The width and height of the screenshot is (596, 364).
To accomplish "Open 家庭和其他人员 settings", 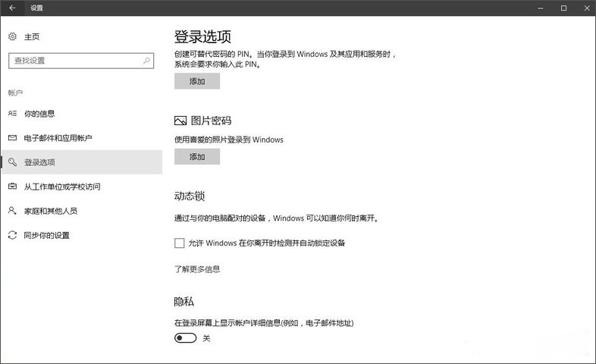I will [x=50, y=211].
